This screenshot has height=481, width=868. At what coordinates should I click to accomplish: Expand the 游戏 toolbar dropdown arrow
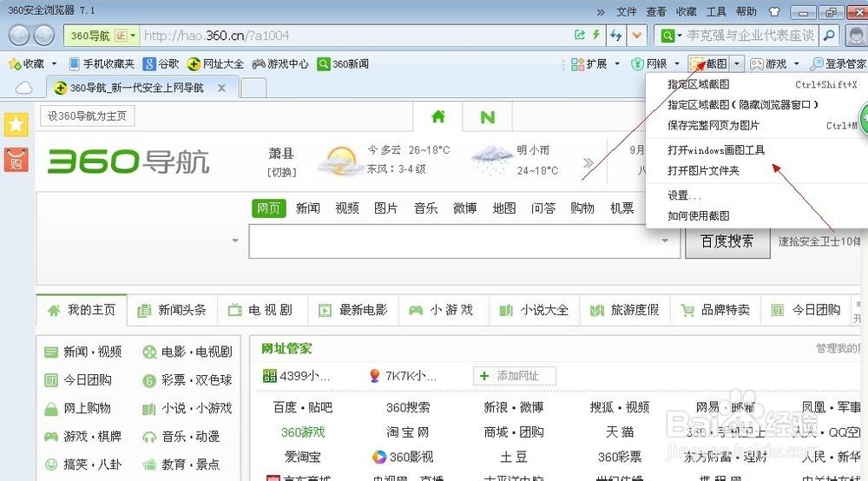(797, 63)
